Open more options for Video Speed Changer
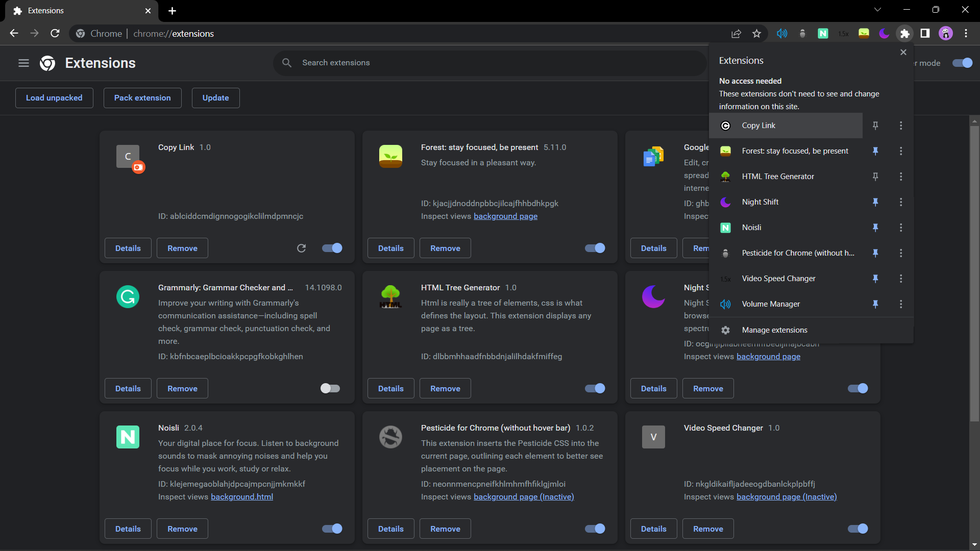The height and width of the screenshot is (551, 980). 901,279
